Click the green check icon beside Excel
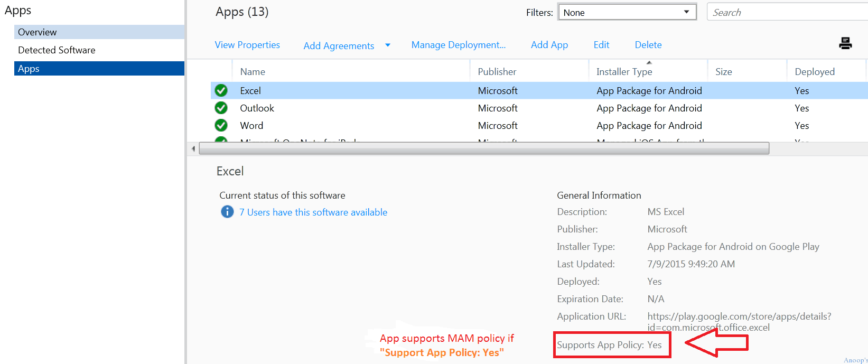The height and width of the screenshot is (364, 868). pos(221,90)
